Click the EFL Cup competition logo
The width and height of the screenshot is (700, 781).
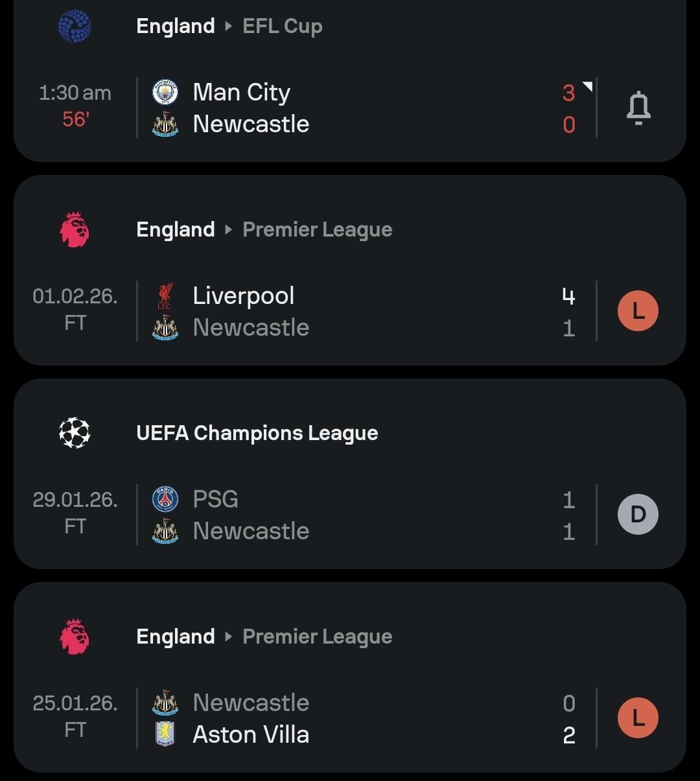coord(75,26)
